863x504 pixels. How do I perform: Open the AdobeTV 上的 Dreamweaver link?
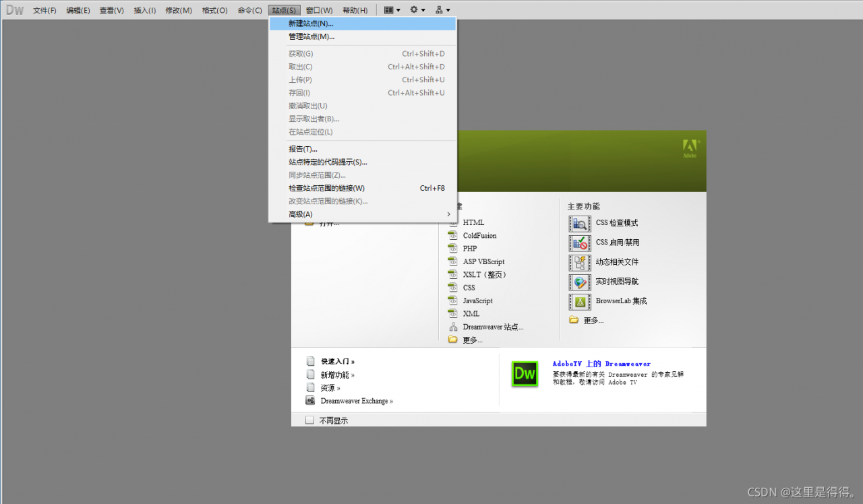[602, 364]
